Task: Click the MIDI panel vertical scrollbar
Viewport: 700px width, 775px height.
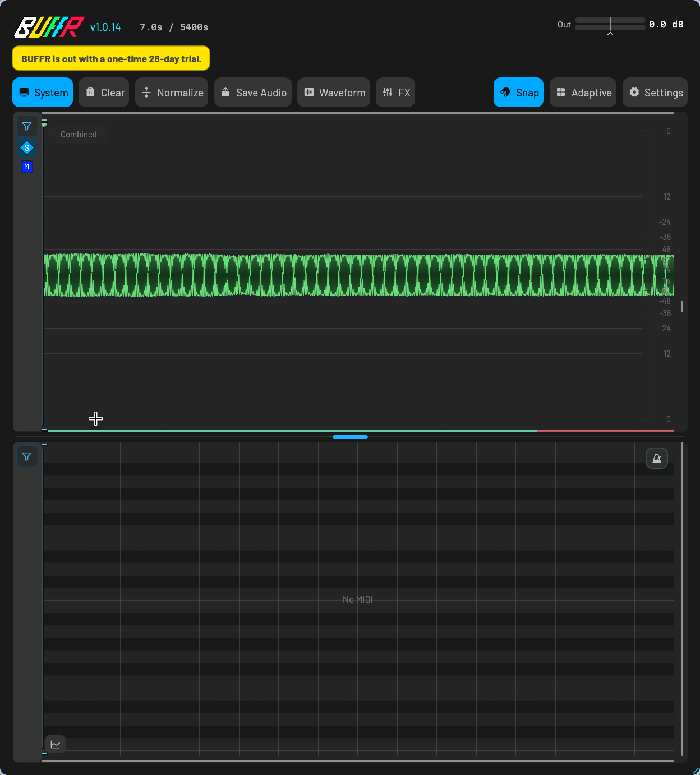Action: [x=682, y=599]
